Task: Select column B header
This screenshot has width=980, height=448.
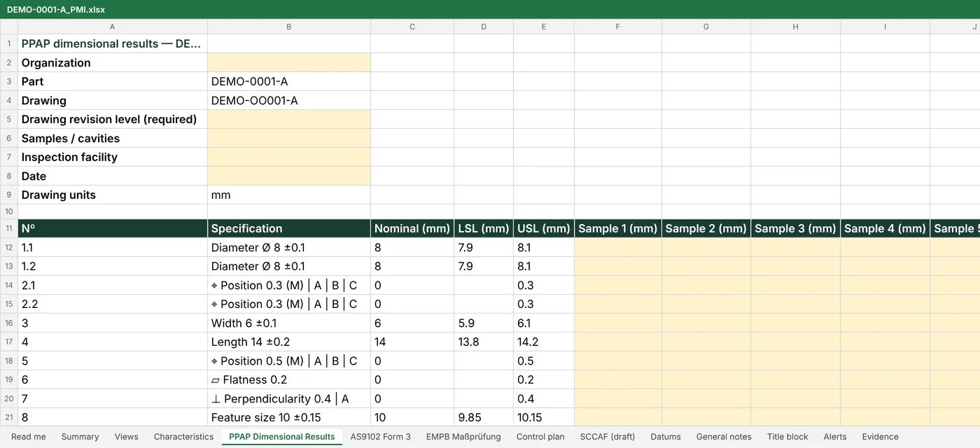Action: click(x=289, y=27)
